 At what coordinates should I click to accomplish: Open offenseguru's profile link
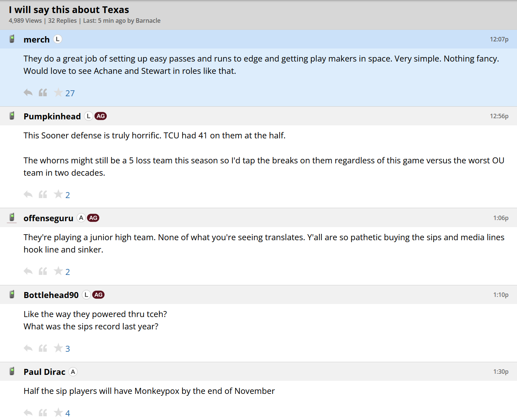[48, 218]
